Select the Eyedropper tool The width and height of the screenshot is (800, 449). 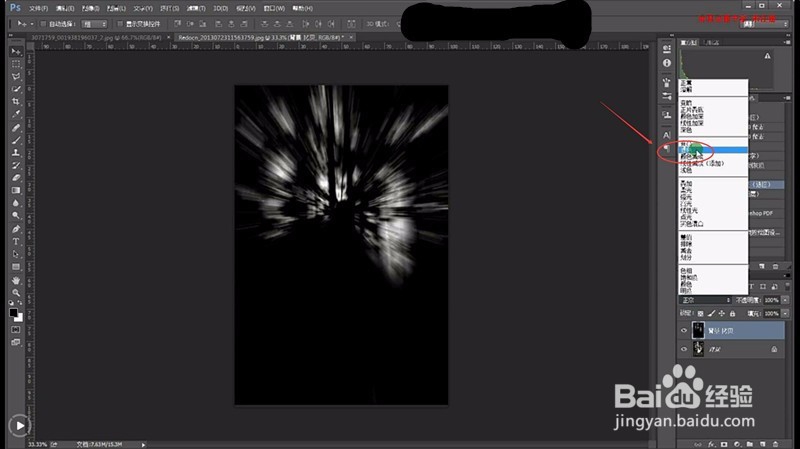pyautogui.click(x=16, y=114)
